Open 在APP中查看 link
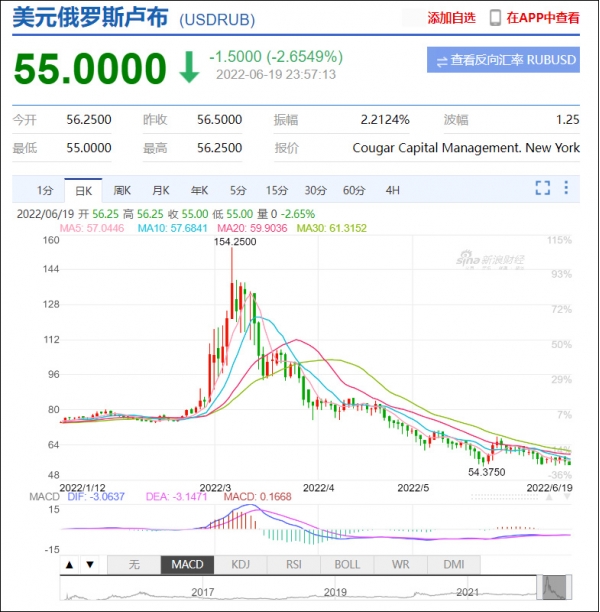The image size is (600, 612). tap(543, 18)
